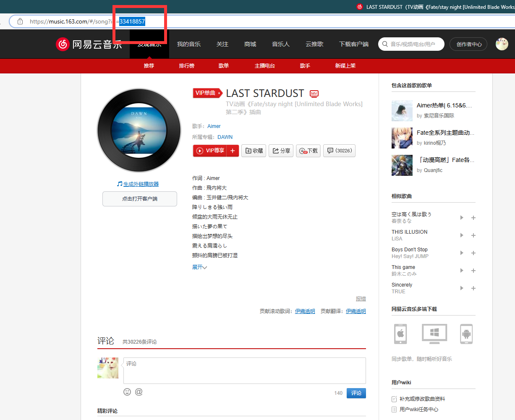Screen dimensions: 515x420
Task: Click the 收藏 favorite button
Action: (254, 151)
